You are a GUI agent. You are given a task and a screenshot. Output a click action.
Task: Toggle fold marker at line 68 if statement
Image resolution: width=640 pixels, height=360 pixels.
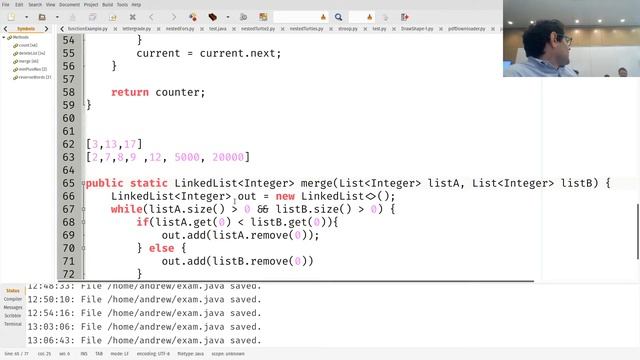(x=84, y=222)
